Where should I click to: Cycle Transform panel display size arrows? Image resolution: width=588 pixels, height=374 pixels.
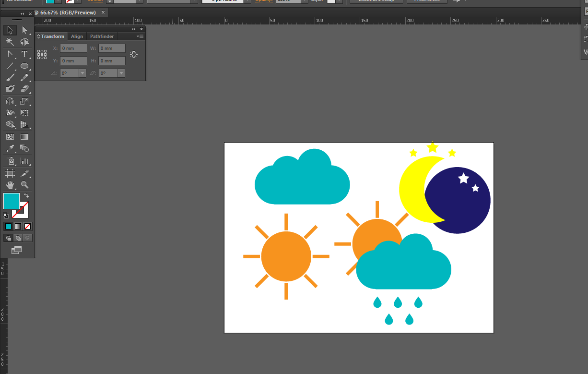tap(38, 36)
